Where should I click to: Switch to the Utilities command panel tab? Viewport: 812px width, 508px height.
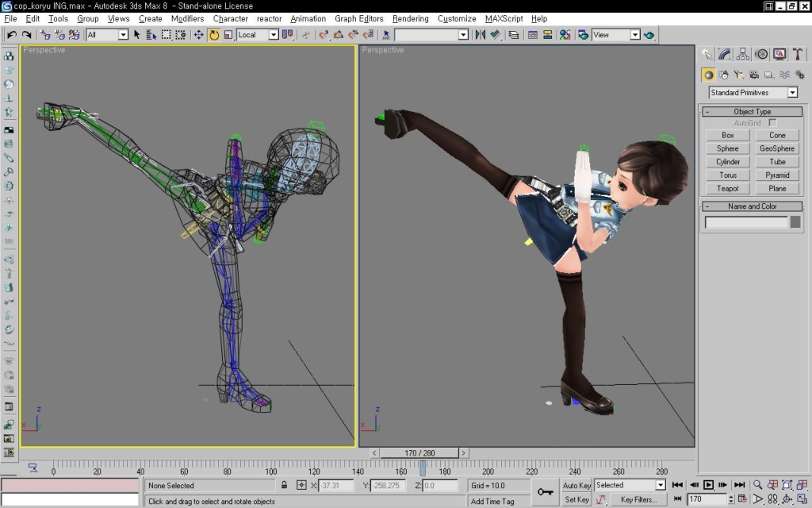(x=798, y=54)
